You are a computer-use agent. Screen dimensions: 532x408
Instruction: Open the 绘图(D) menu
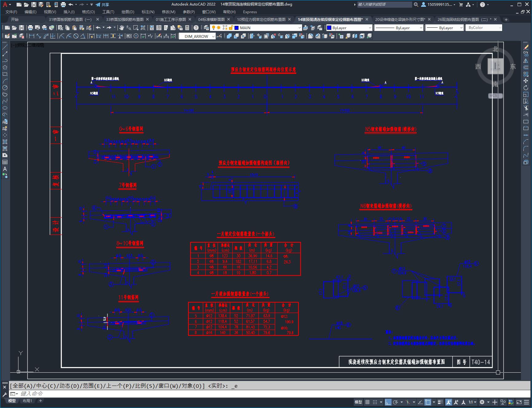[128, 12]
